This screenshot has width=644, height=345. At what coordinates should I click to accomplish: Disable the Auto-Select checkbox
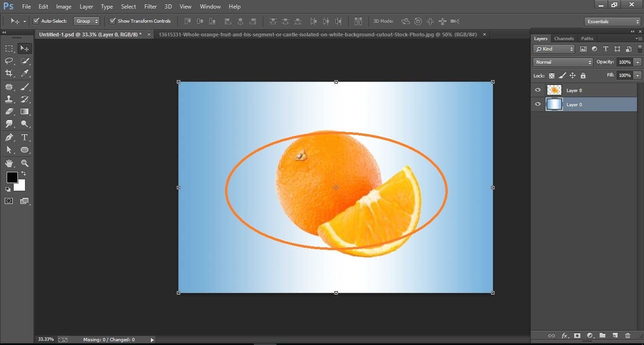click(x=36, y=21)
